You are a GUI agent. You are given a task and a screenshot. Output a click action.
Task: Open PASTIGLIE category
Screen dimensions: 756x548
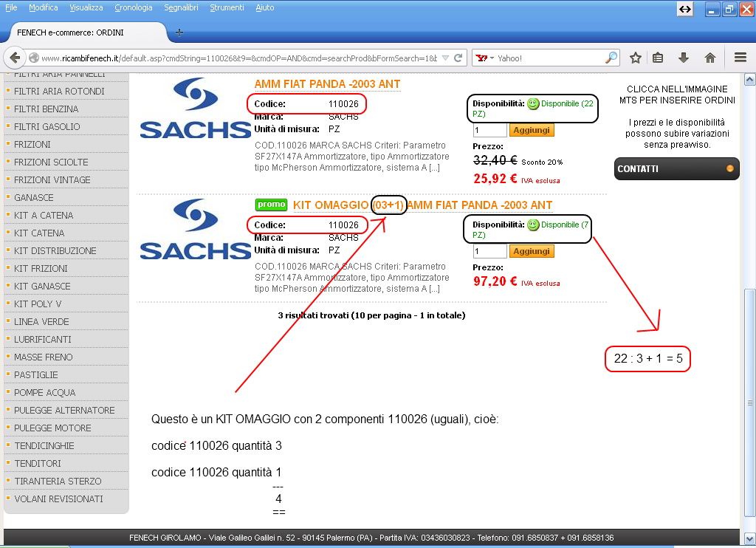click(36, 375)
